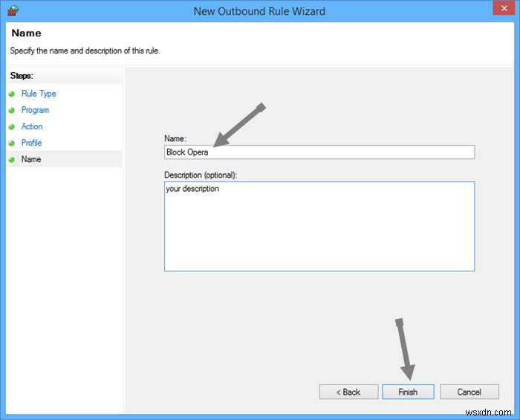Go to the Program step
The height and width of the screenshot is (420, 520).
(35, 110)
